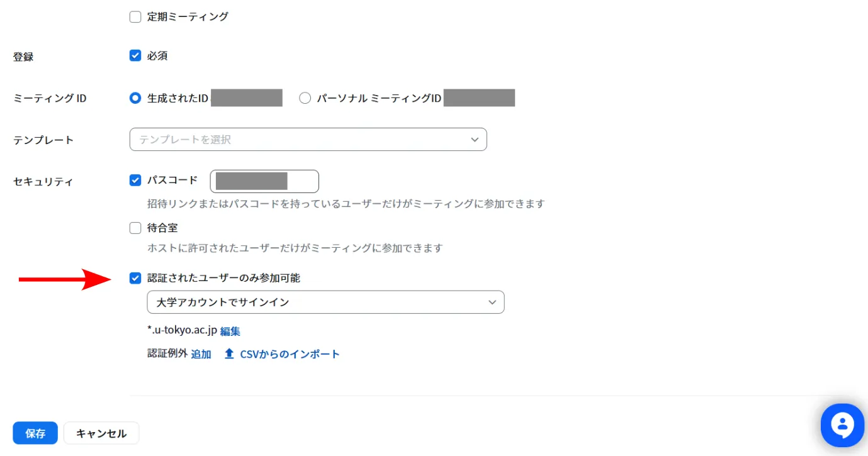The width and height of the screenshot is (868, 456).
Task: Click the 編集 link beside u-tokyo.ac.jp
Action: [230, 331]
